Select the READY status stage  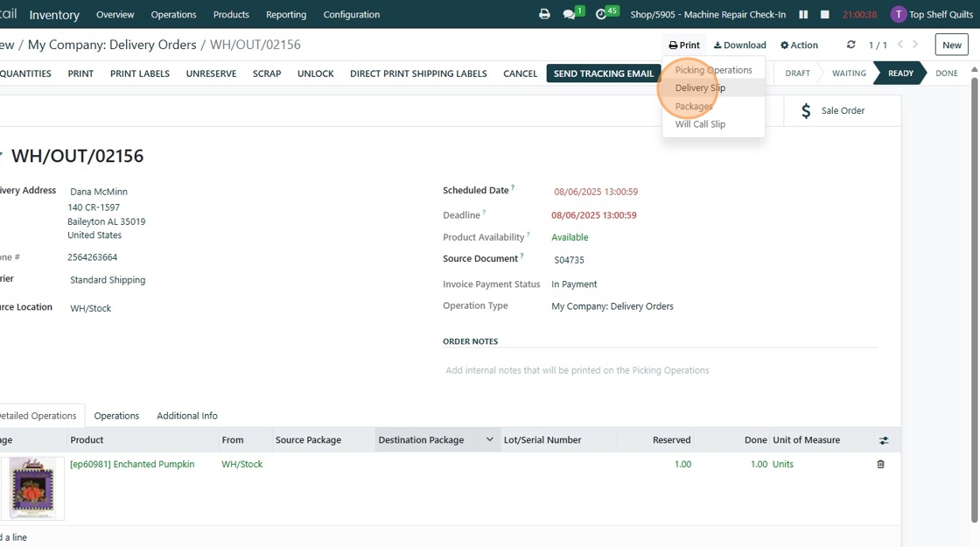[900, 74]
